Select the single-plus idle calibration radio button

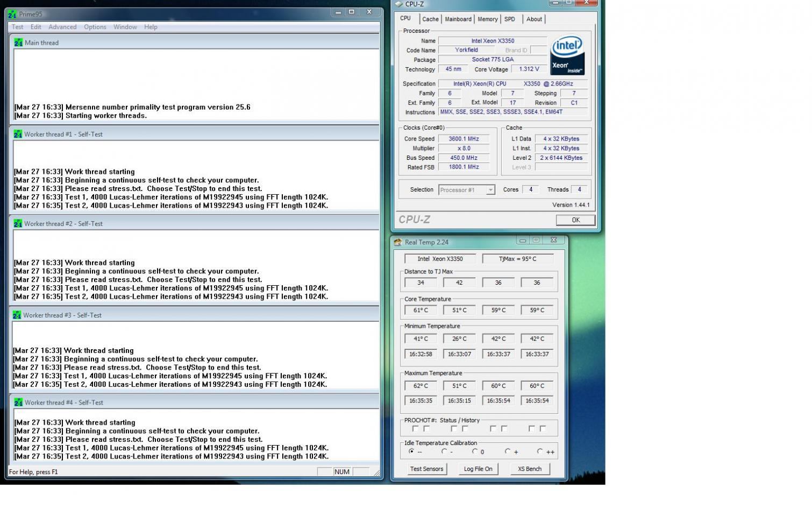[508, 451]
